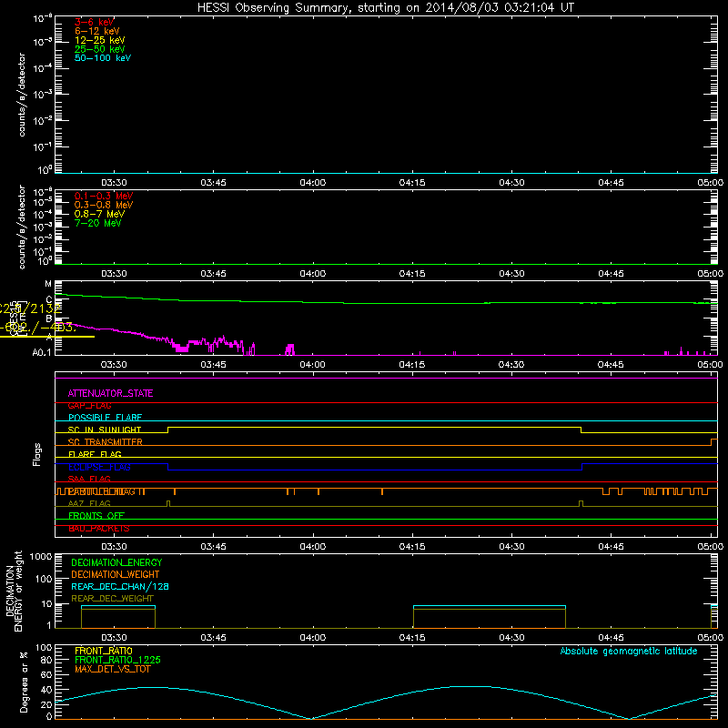
Task: Click the AAZ_FLAG label
Action: click(x=89, y=503)
